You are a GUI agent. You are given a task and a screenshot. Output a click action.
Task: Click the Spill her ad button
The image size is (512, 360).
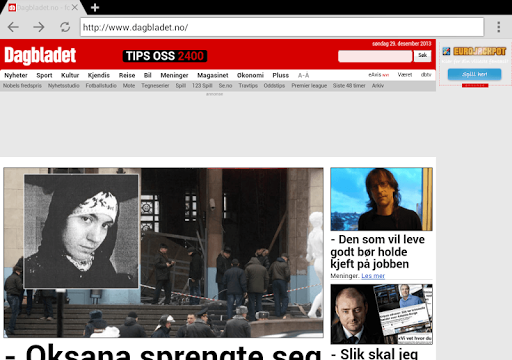(x=474, y=74)
